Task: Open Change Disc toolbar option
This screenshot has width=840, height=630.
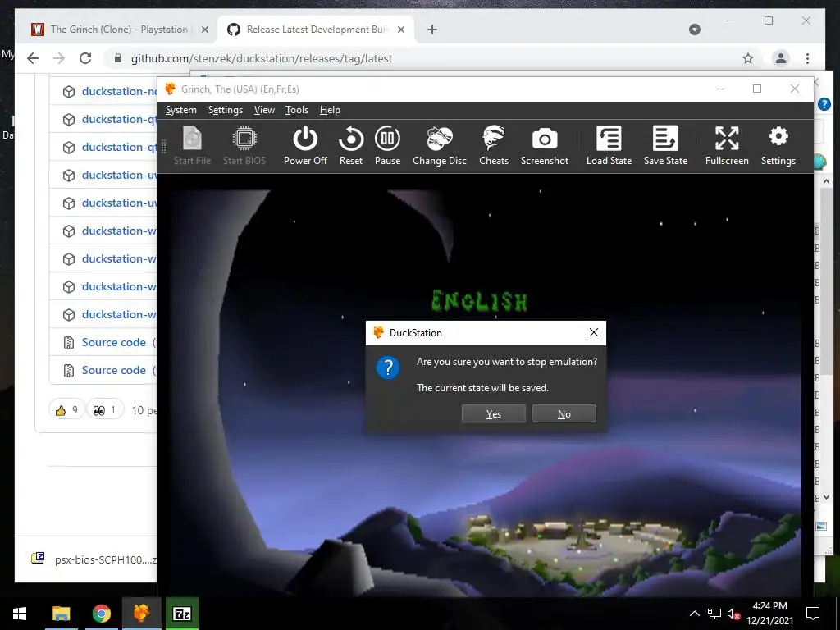Action: tap(440, 146)
